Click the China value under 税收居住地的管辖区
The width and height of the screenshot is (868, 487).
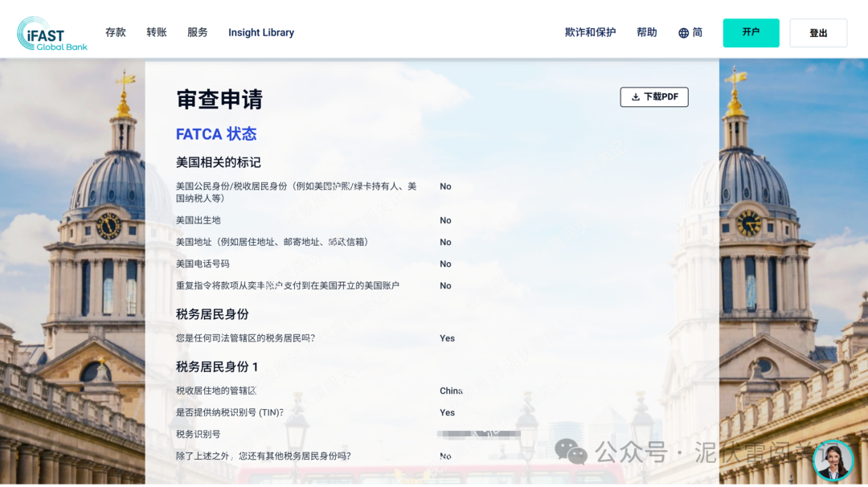[x=448, y=391]
